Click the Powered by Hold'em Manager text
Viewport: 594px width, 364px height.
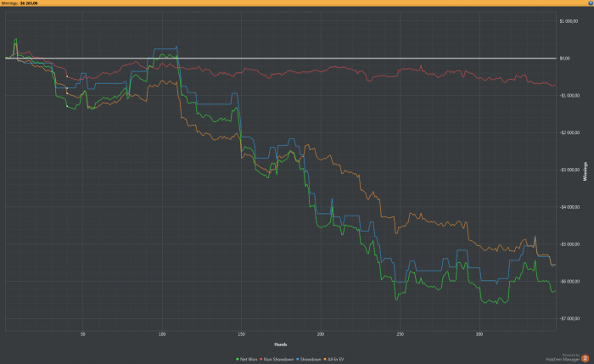click(563, 357)
